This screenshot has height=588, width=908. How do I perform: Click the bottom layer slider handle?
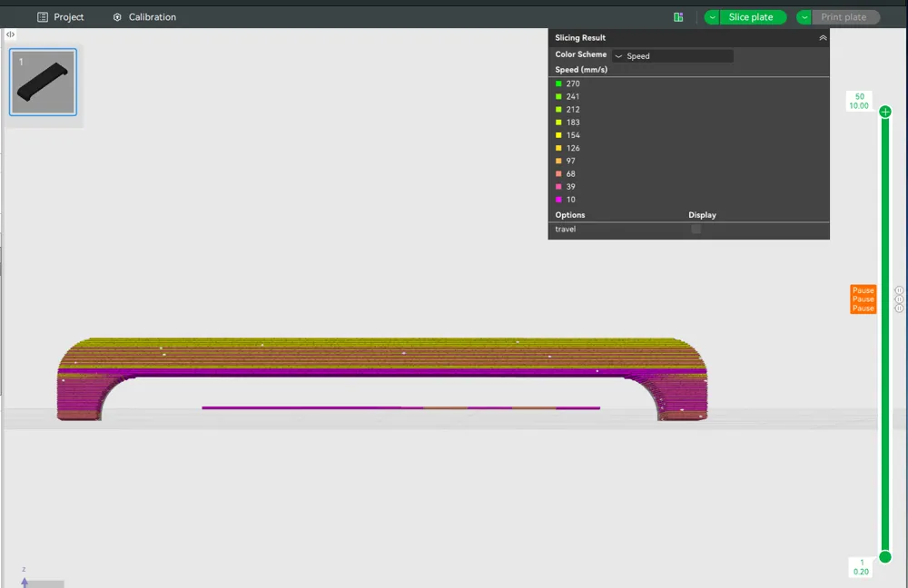click(884, 557)
